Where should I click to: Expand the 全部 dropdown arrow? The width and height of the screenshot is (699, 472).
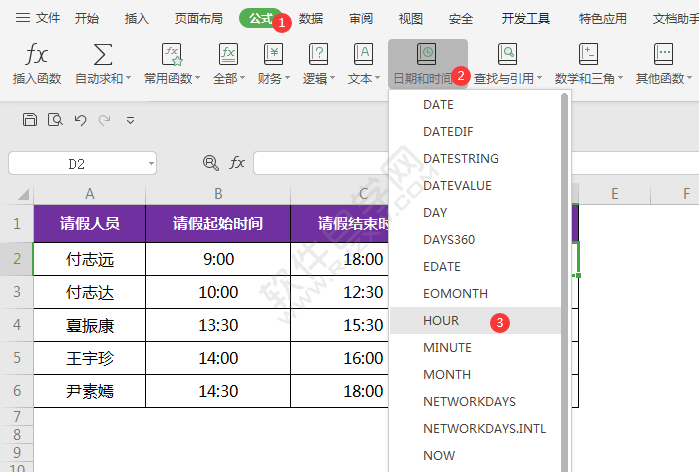coord(243,78)
